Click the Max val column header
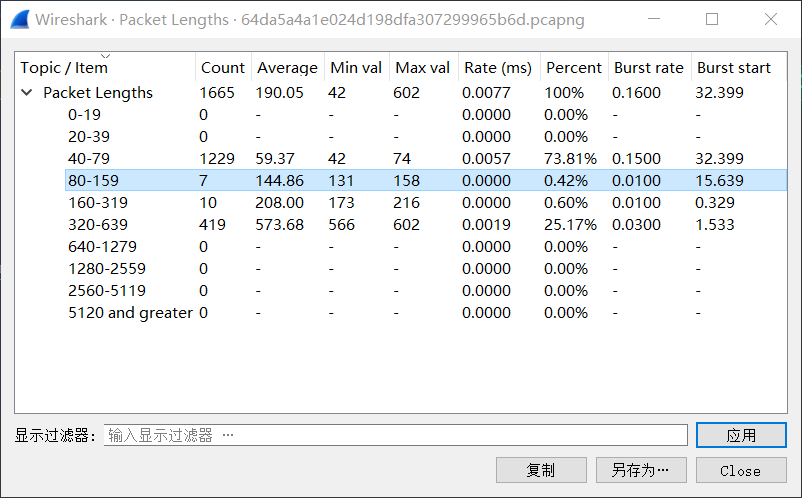Screen dimensions: 802x498 (424, 67)
